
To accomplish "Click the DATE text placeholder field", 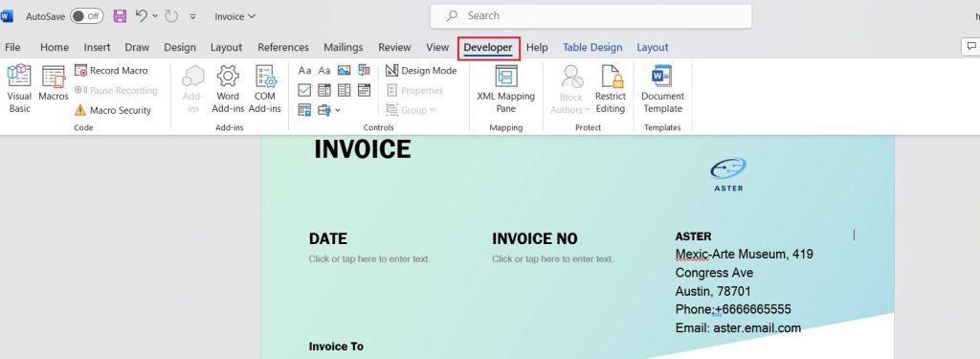I will 369,258.
